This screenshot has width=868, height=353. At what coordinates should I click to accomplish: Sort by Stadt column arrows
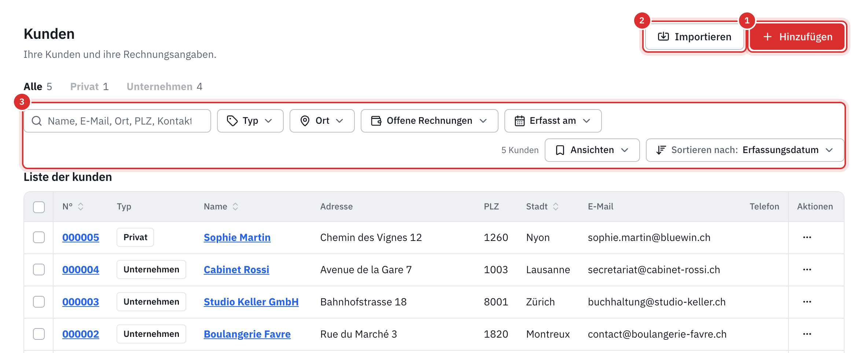(x=556, y=207)
